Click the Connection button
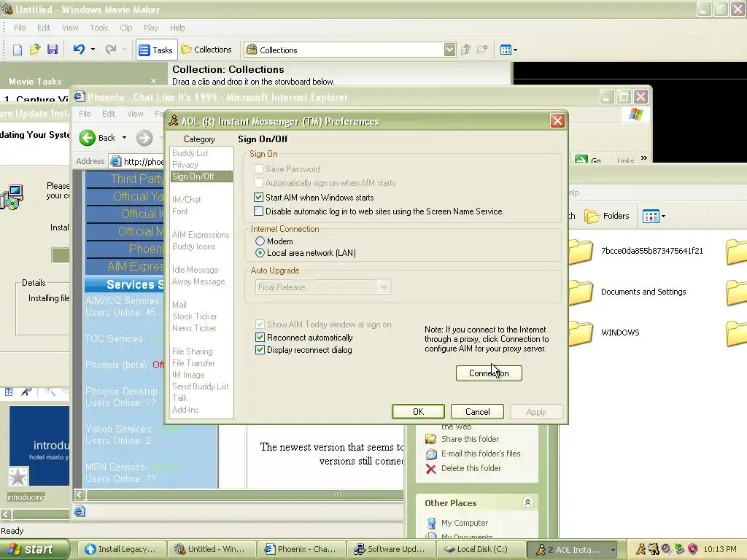 (x=489, y=373)
